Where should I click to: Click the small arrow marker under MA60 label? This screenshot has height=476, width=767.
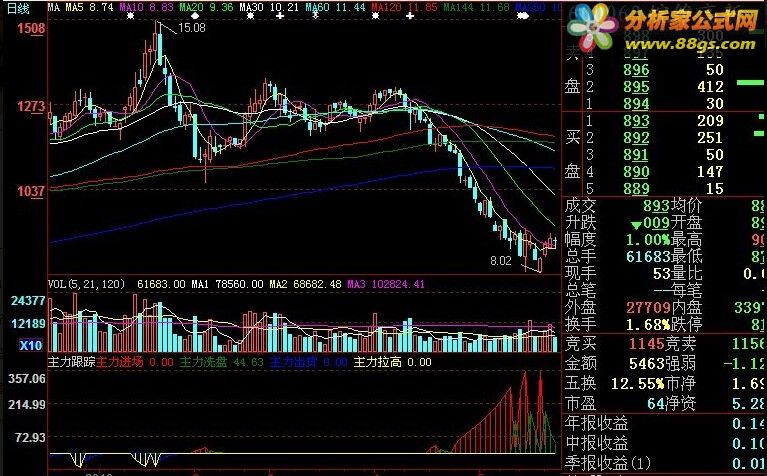pos(316,15)
